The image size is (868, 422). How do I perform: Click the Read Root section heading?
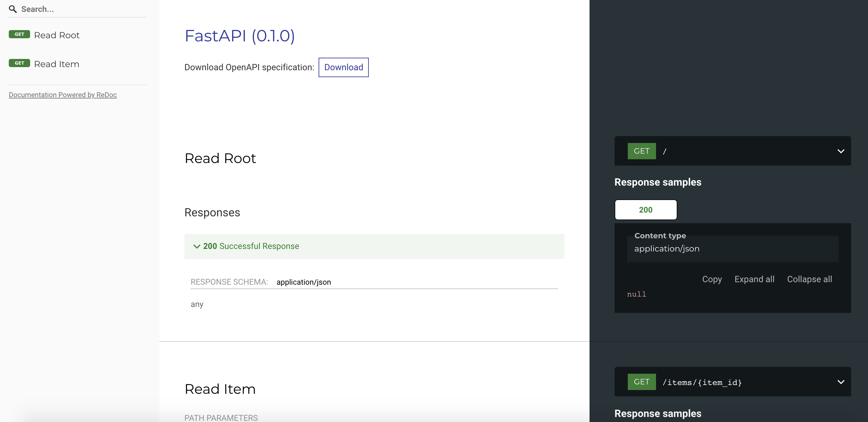pyautogui.click(x=220, y=158)
